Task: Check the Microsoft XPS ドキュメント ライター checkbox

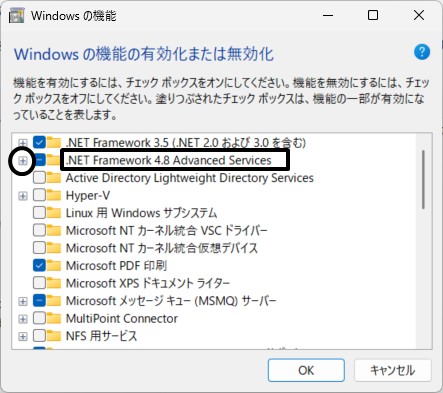Action: [x=39, y=283]
